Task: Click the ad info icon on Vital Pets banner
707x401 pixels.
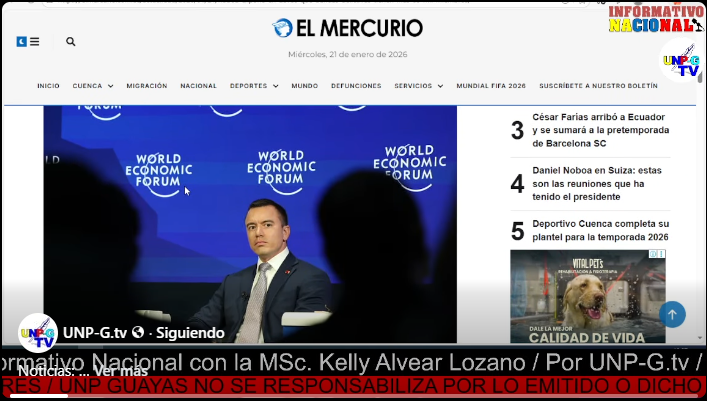Action: click(657, 254)
